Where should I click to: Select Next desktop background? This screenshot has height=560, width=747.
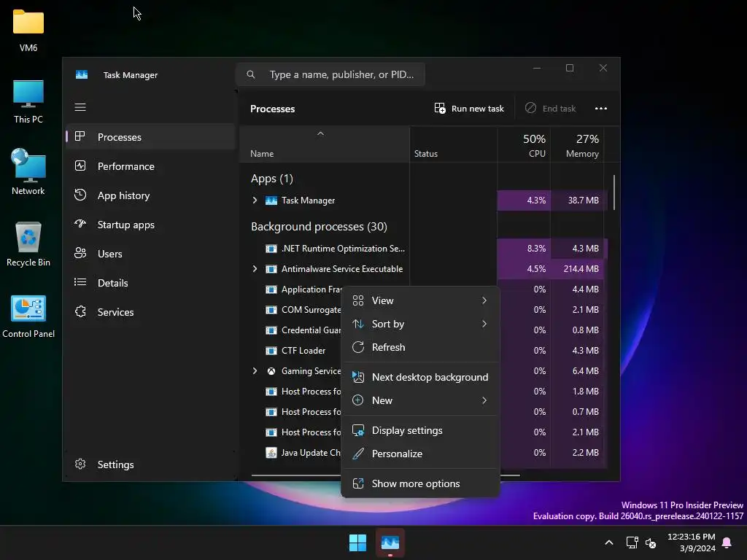(x=420, y=377)
